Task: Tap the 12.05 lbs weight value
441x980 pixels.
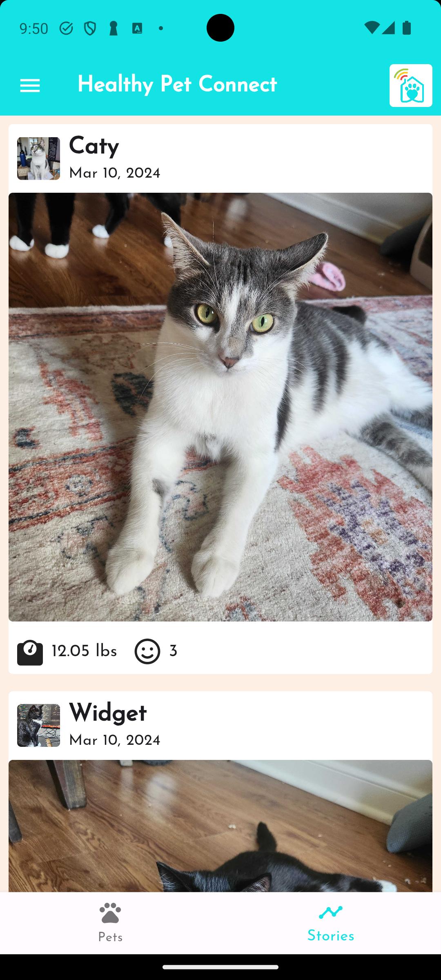Action: 85,651
